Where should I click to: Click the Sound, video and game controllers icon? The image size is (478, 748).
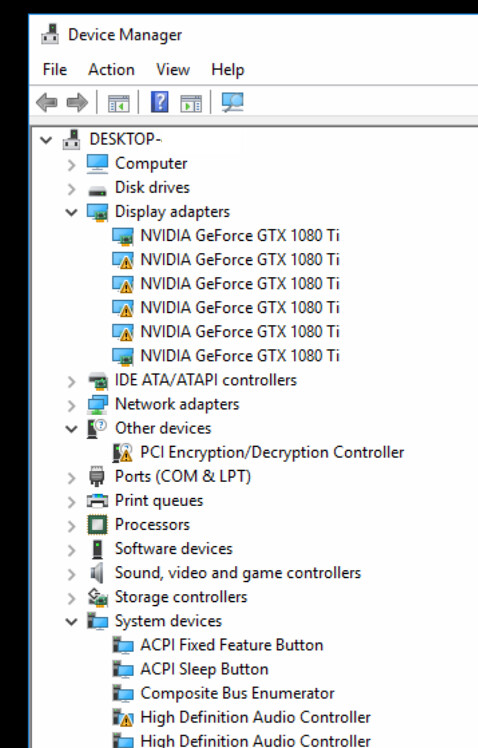pos(97,572)
